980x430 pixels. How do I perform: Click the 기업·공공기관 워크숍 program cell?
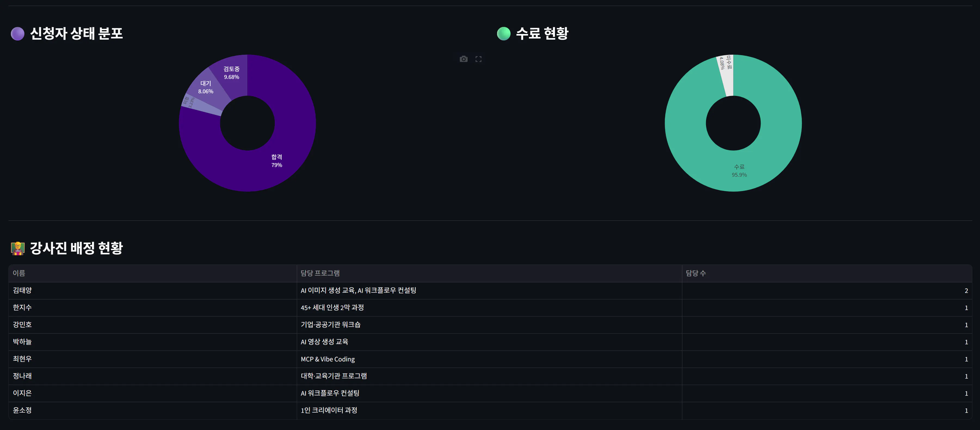pyautogui.click(x=331, y=325)
